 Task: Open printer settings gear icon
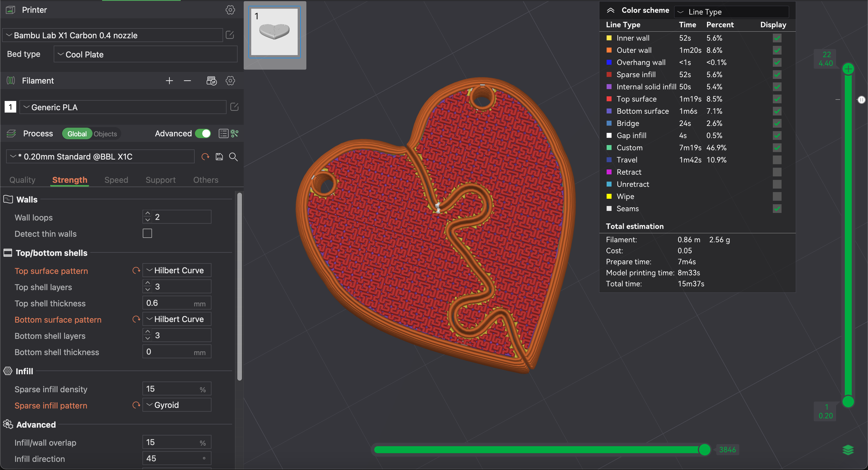[230, 10]
